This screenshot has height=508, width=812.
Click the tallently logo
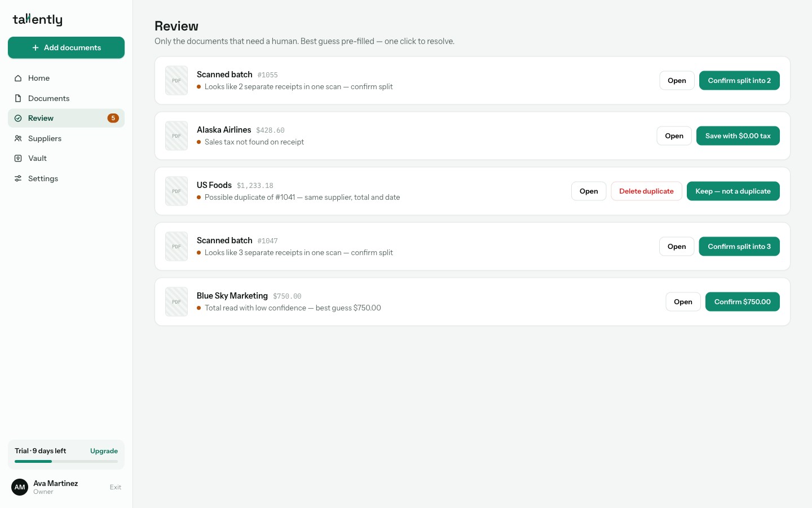38,19
